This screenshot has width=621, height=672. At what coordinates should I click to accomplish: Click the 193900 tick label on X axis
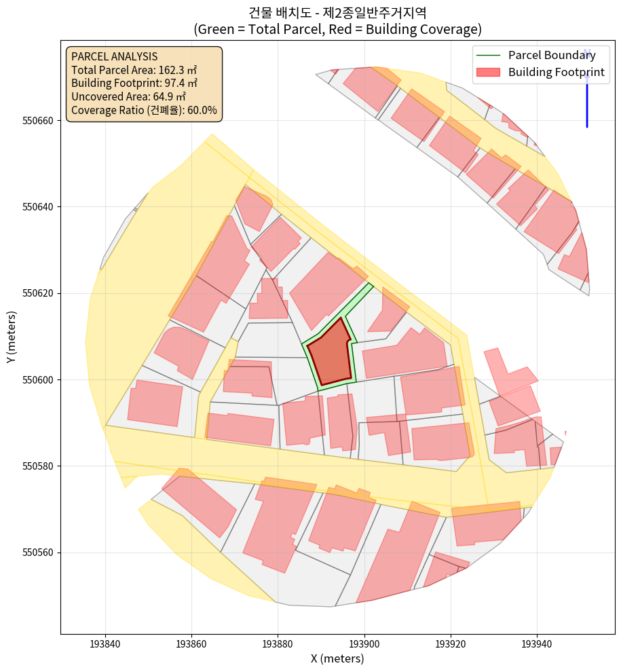[x=364, y=643]
